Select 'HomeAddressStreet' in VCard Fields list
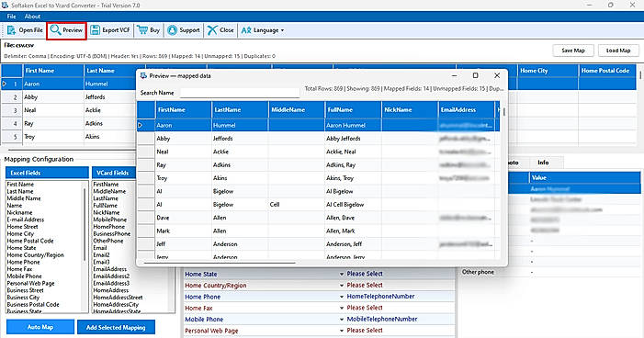 pyautogui.click(x=118, y=298)
